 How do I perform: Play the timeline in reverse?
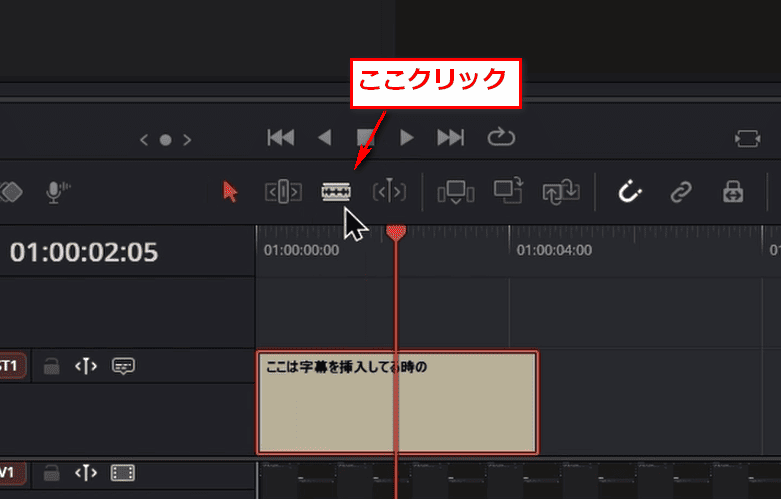pos(324,138)
